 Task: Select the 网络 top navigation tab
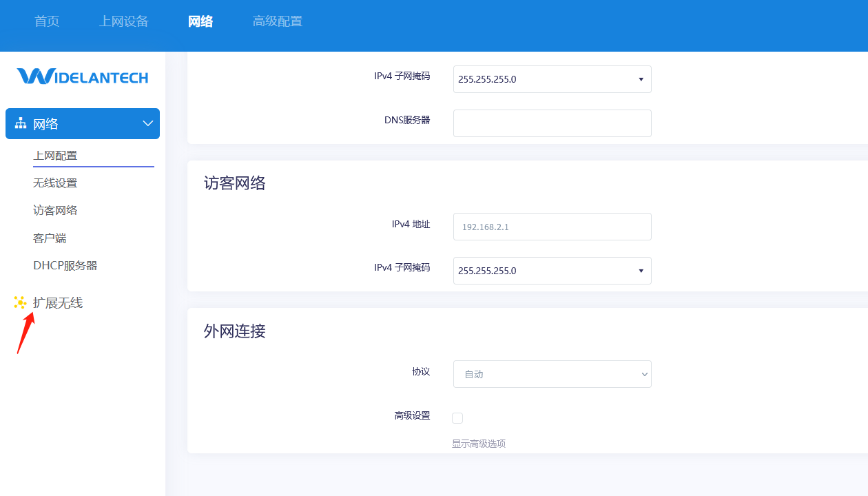pos(200,21)
